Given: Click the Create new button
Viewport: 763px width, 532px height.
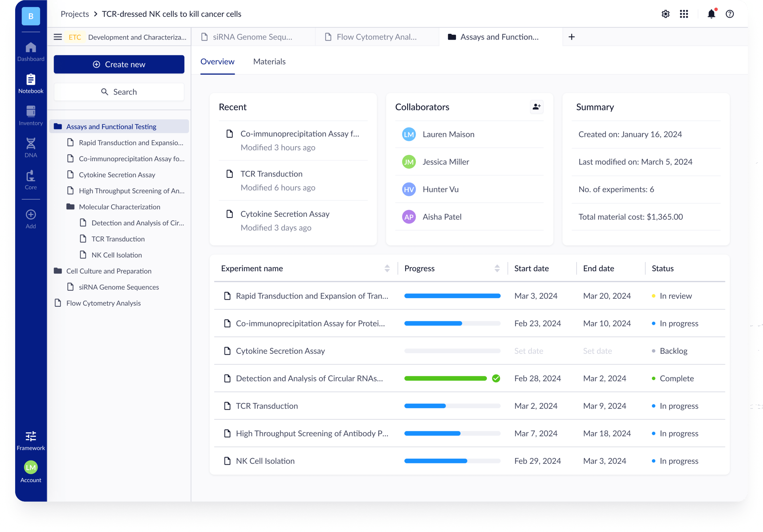Looking at the screenshot, I should point(119,64).
